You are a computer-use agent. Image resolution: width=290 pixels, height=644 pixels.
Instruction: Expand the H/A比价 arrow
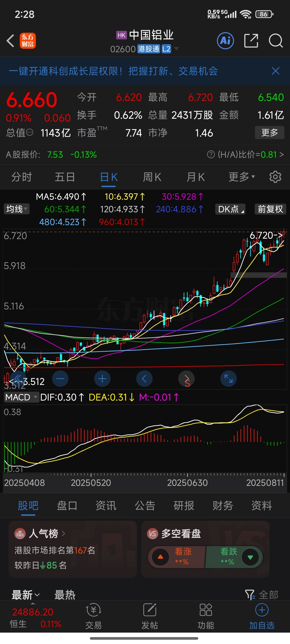pos(282,155)
